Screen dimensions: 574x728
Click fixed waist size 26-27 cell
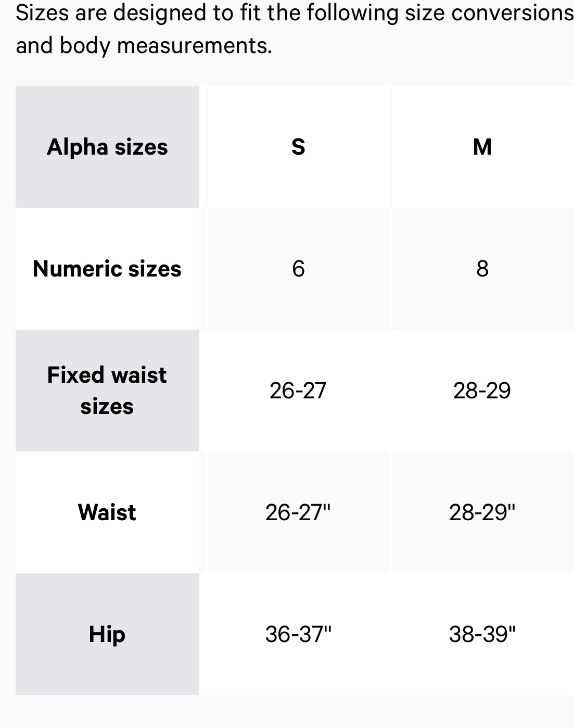coord(298,391)
